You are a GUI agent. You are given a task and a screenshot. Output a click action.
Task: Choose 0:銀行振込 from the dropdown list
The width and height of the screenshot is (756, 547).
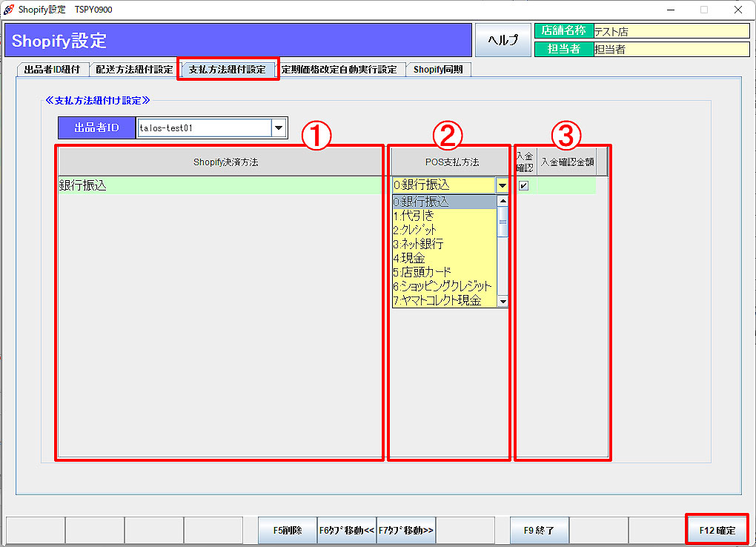[x=445, y=202]
